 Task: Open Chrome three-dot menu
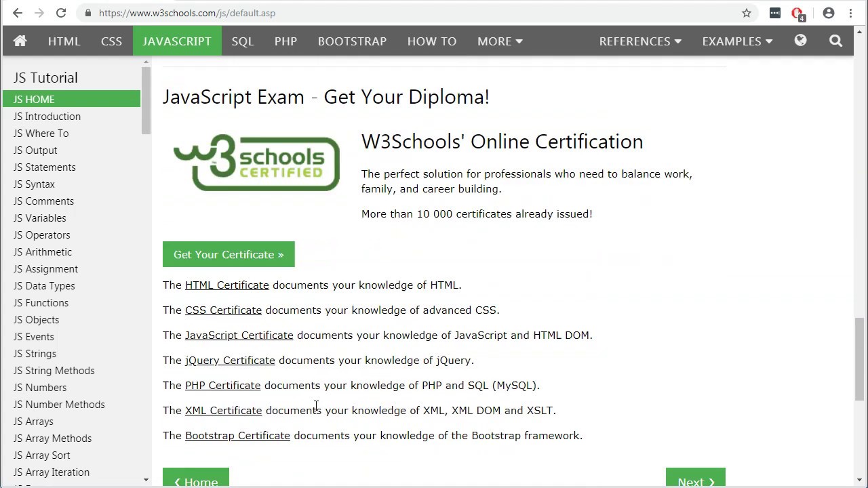(851, 13)
